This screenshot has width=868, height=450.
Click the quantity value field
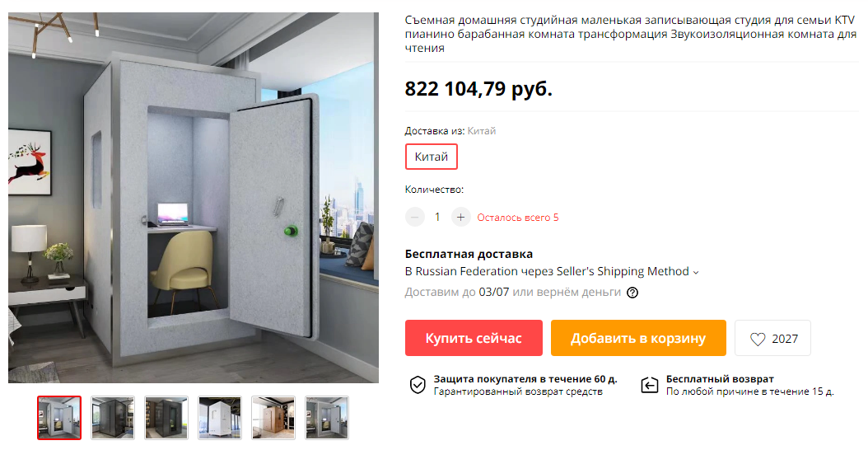(x=437, y=218)
